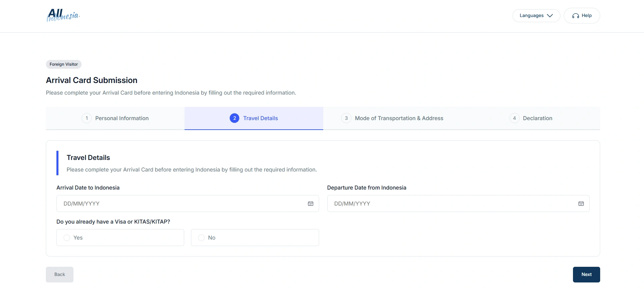Click the Declaration step label
644x293 pixels.
[x=537, y=118]
